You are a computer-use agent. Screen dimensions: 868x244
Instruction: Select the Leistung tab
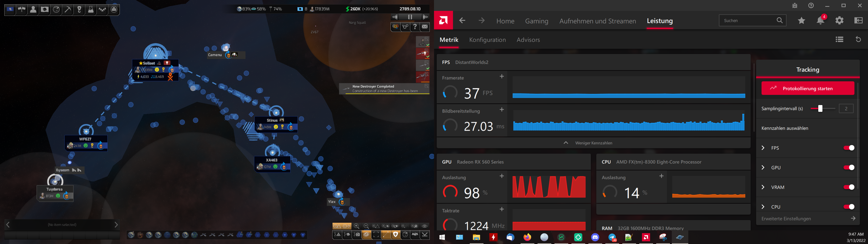click(659, 21)
